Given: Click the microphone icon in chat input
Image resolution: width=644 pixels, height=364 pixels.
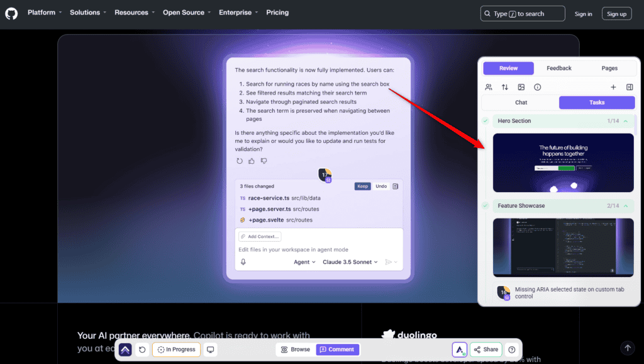Looking at the screenshot, I should pyautogui.click(x=243, y=262).
